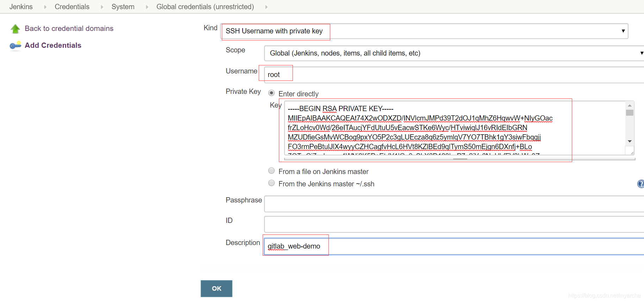Click the empty Passphrase field
This screenshot has width=644, height=302.
[x=454, y=204]
